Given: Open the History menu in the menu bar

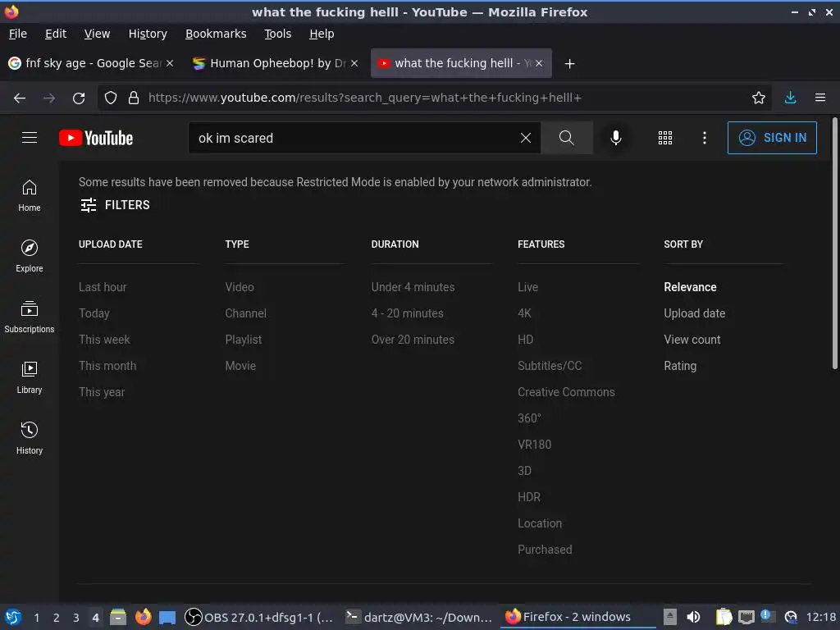Looking at the screenshot, I should pos(148,34).
